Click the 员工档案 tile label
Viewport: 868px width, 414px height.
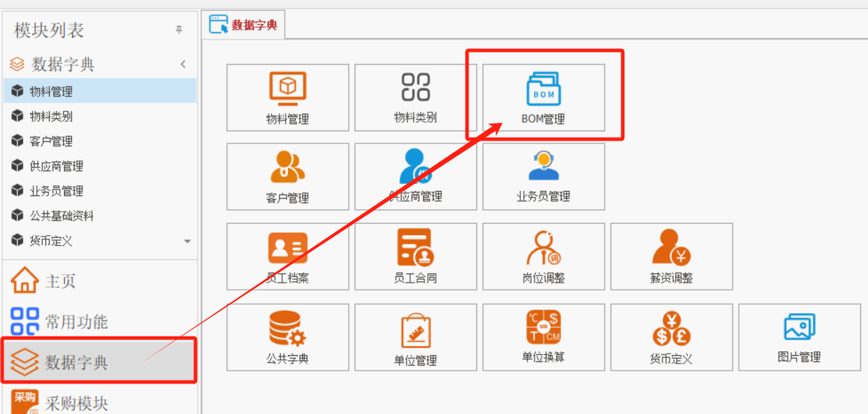(288, 278)
